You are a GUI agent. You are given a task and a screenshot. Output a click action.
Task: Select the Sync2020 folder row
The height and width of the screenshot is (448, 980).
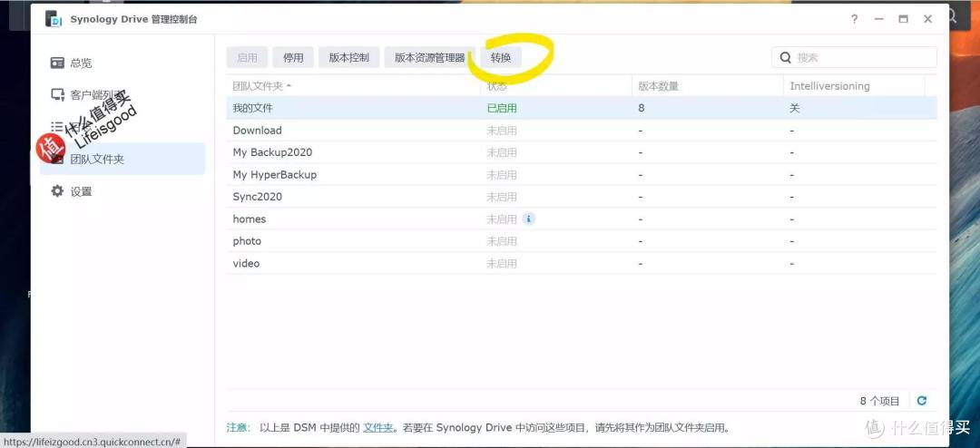[582, 197]
